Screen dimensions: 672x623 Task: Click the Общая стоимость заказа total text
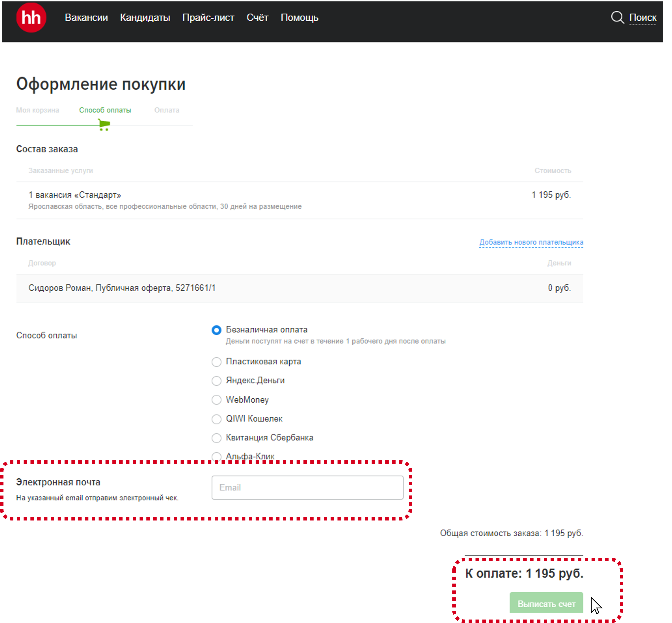tap(512, 533)
